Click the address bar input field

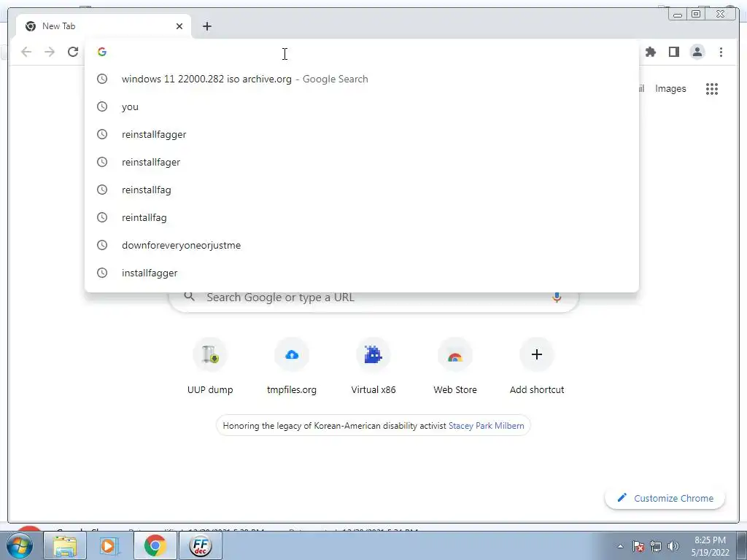click(362, 52)
